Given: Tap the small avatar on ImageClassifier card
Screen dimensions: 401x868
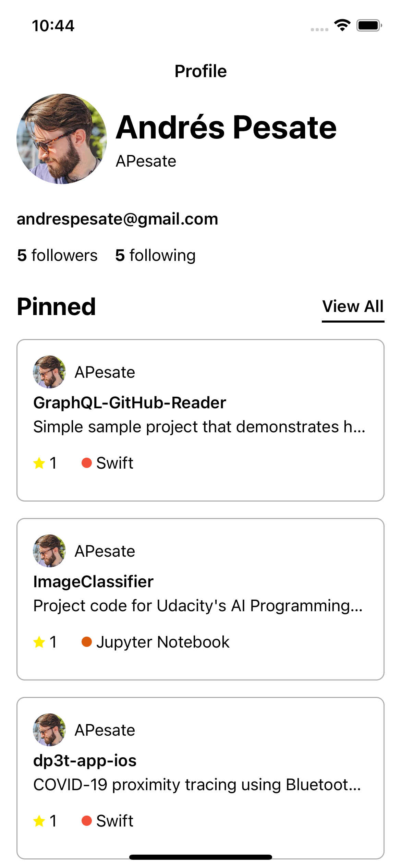Looking at the screenshot, I should point(49,551).
